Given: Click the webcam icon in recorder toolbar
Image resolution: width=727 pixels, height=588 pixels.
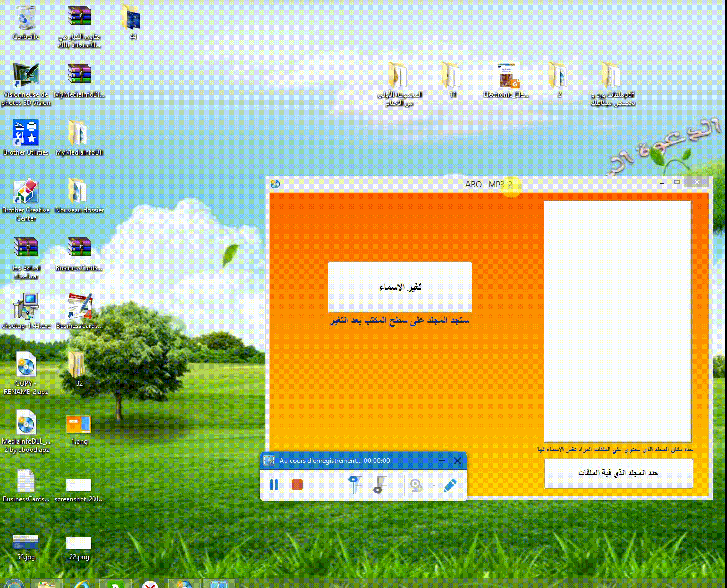Looking at the screenshot, I should (x=416, y=485).
